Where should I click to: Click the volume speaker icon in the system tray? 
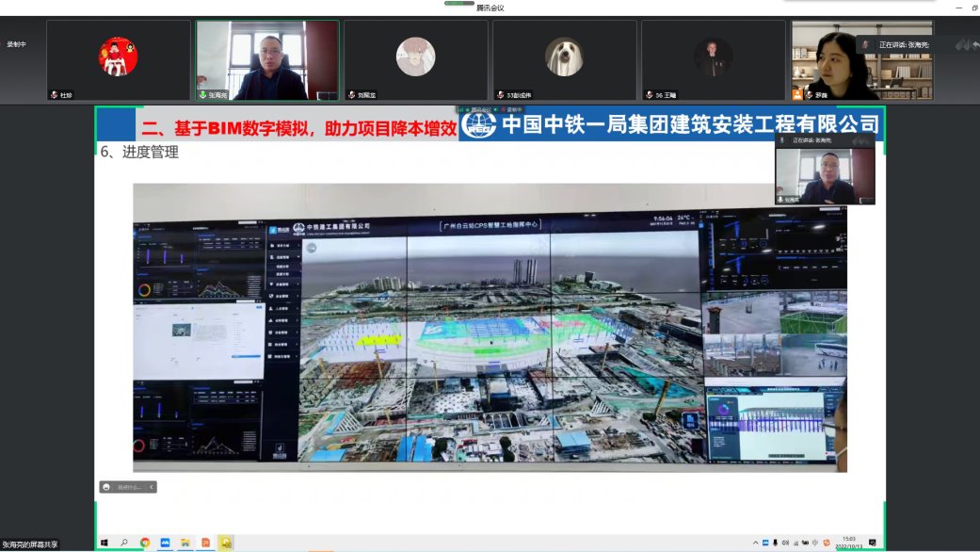point(786,543)
